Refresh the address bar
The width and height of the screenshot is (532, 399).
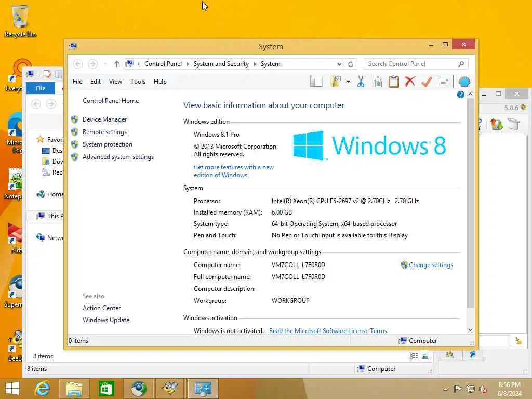[351, 64]
